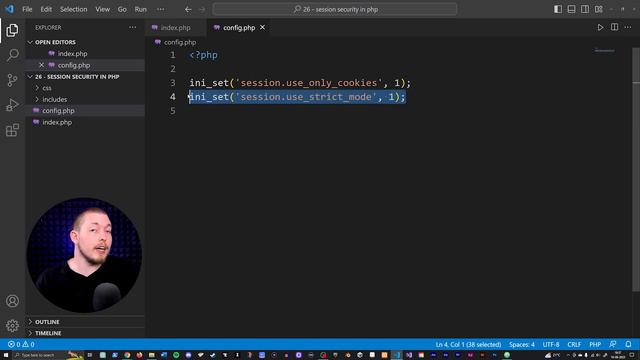Image resolution: width=640 pixels, height=360 pixels.
Task: Open Windows Start button
Action: pyautogui.click(x=6, y=355)
